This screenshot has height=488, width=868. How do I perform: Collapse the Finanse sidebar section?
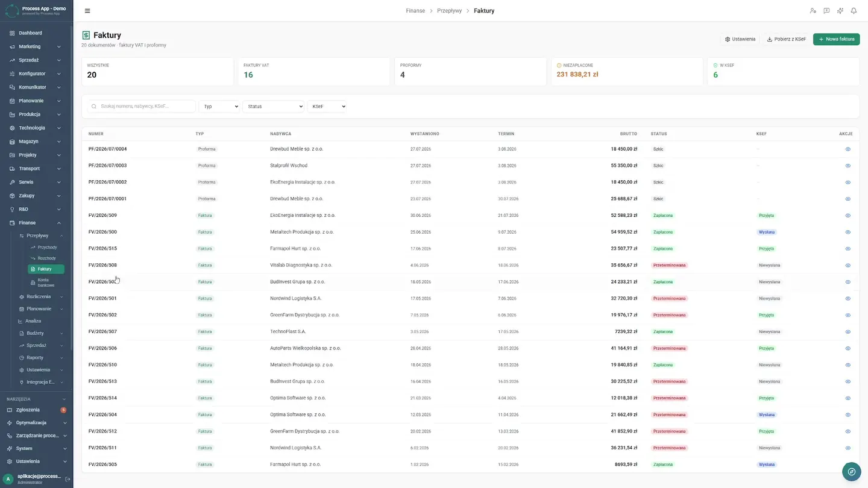click(x=36, y=223)
